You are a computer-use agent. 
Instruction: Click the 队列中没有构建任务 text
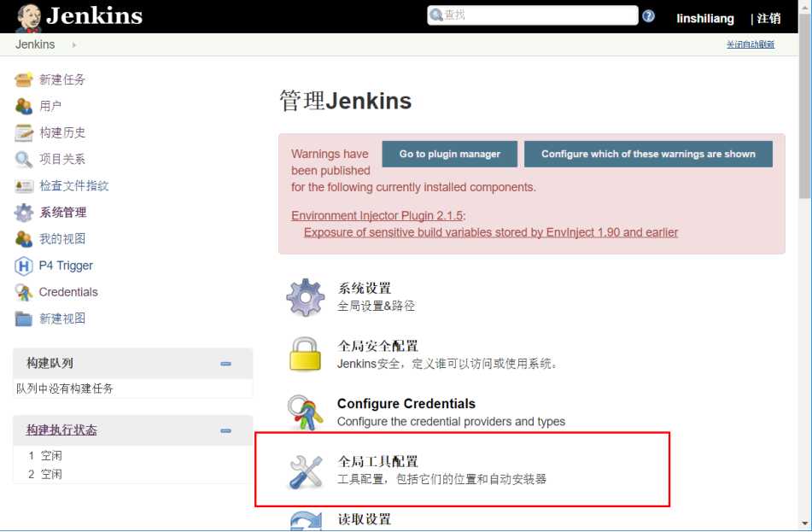[x=64, y=389]
